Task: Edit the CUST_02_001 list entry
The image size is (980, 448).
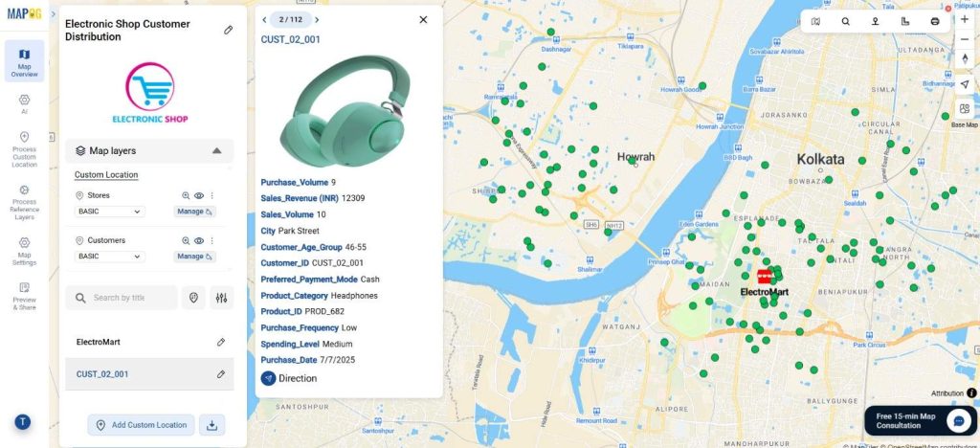Action: click(221, 374)
